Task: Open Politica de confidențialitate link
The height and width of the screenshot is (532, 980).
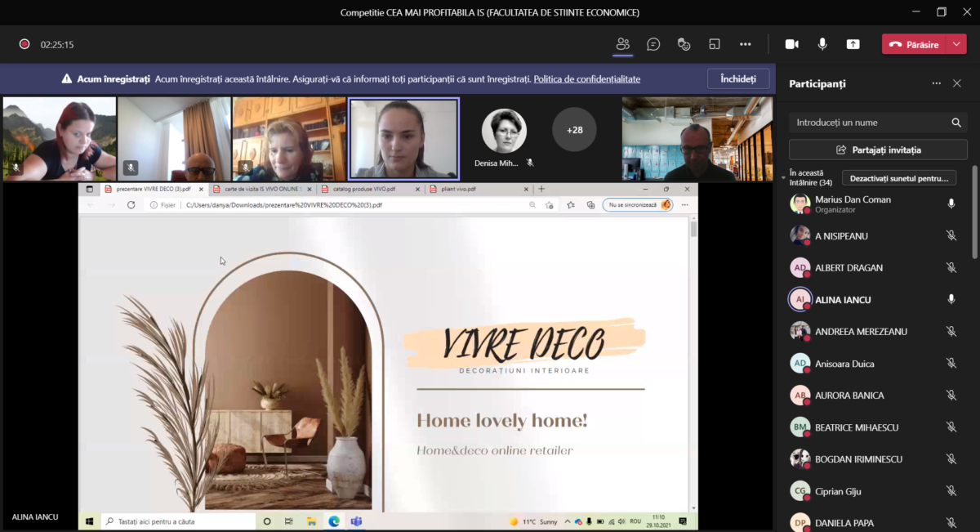Action: pos(586,79)
